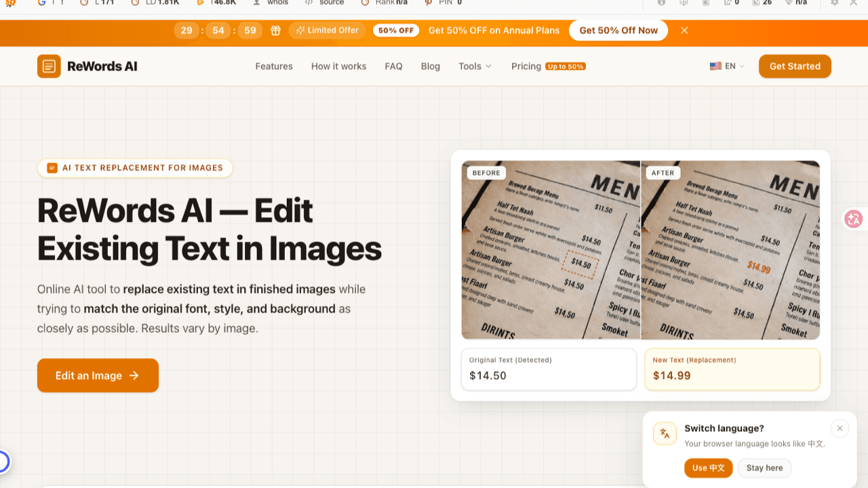Viewport: 868px width, 488px height.
Task: Click the Use 中文 button
Action: pos(709,468)
